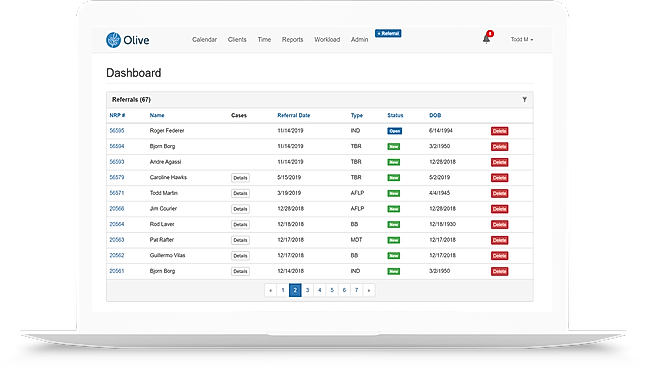The image size is (645, 368).
Task: Open referral number 56594 link
Action: coord(117,146)
